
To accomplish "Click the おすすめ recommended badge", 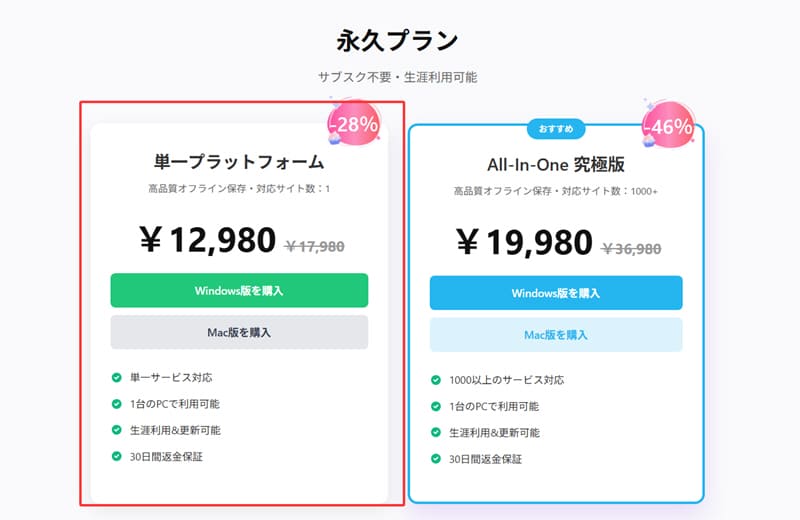I will coord(556,129).
